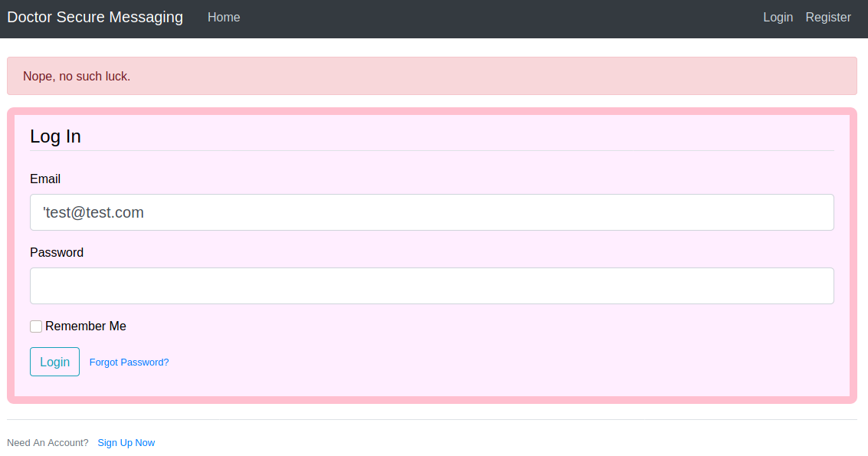Go to Register in the navbar
Viewport: 868px width, 456px height.
pyautogui.click(x=828, y=17)
